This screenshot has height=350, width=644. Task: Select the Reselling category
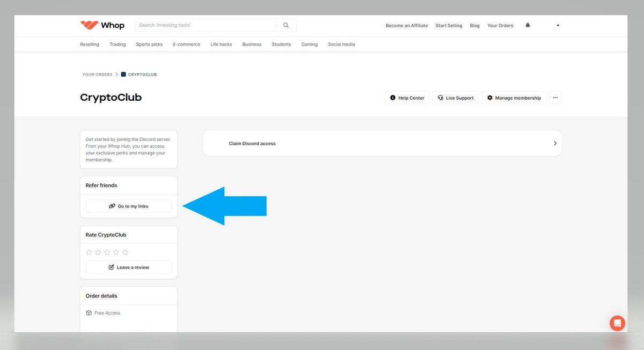point(90,44)
